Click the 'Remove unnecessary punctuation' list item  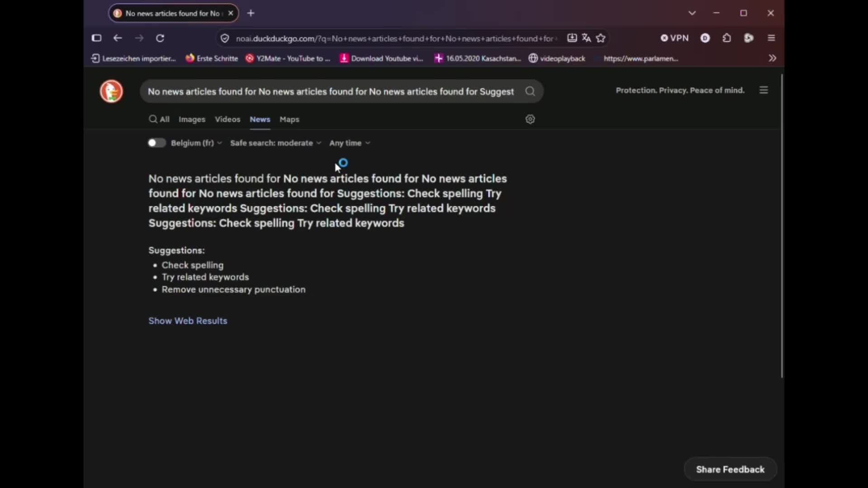pos(234,290)
